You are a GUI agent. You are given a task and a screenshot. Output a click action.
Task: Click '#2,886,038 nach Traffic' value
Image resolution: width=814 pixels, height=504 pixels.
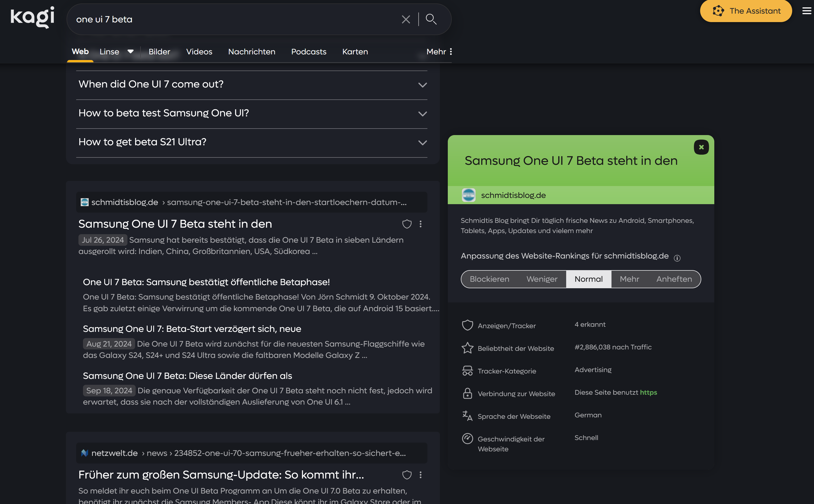click(613, 347)
